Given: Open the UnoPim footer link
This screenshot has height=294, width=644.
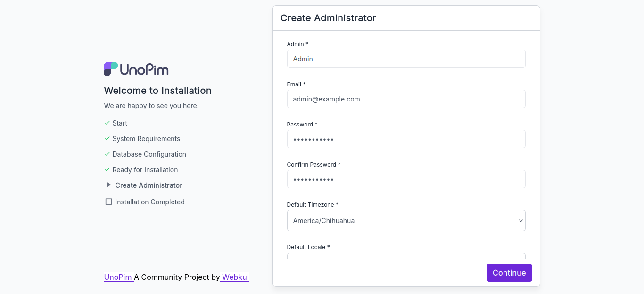Looking at the screenshot, I should [118, 277].
